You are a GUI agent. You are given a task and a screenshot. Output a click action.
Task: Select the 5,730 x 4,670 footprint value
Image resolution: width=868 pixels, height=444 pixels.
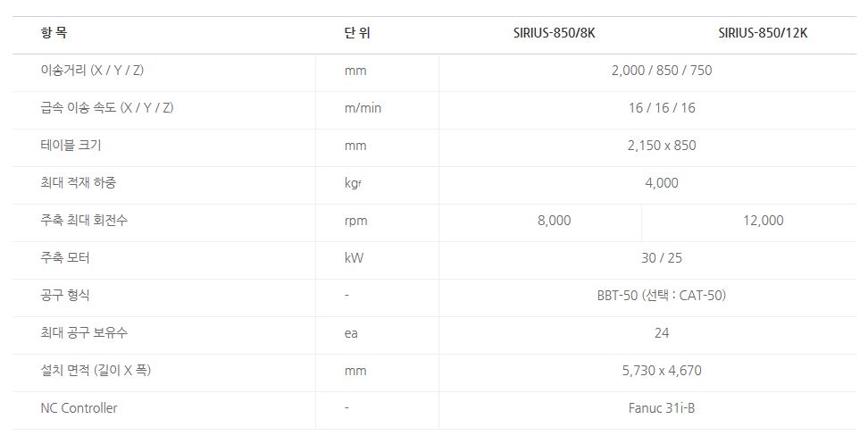[661, 371]
